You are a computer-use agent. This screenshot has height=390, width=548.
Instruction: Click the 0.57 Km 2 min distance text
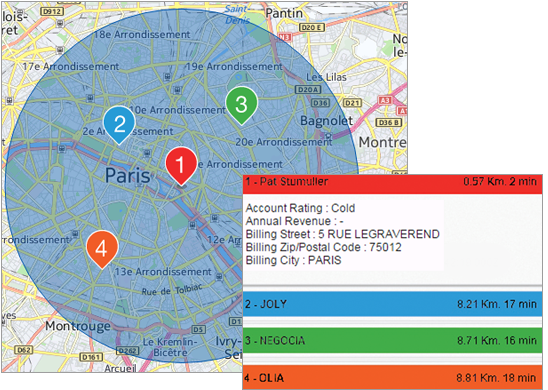point(500,181)
